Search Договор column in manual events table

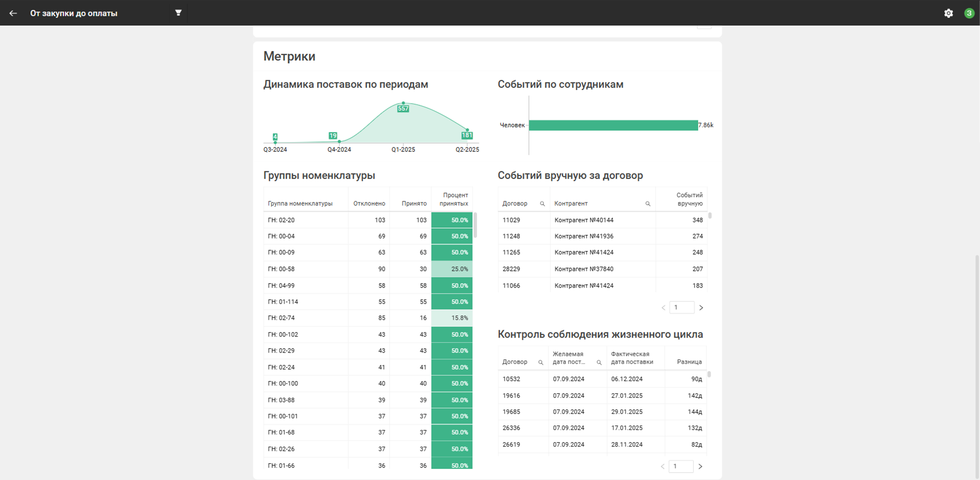[542, 204]
